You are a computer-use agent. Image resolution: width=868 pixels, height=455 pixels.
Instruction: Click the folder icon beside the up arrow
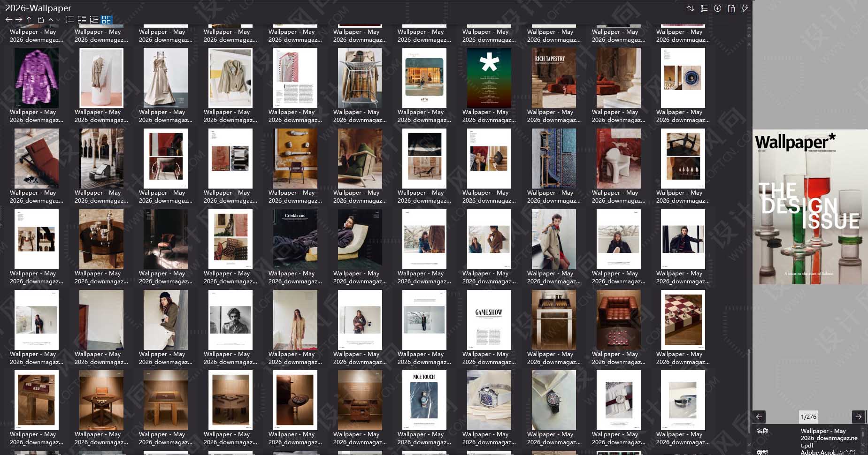tap(40, 20)
